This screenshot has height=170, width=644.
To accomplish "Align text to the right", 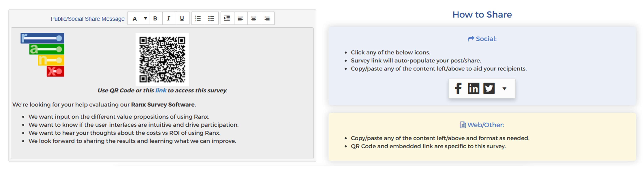I will pyautogui.click(x=267, y=18).
